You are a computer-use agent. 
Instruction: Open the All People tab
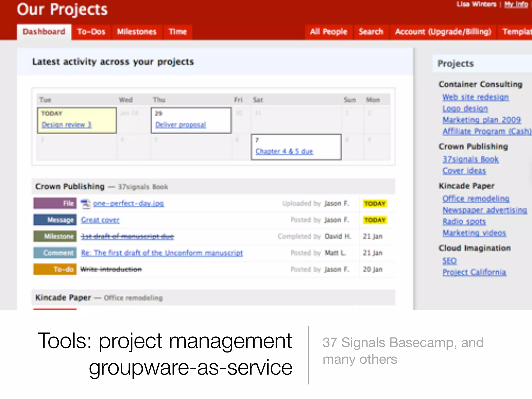[x=328, y=32]
